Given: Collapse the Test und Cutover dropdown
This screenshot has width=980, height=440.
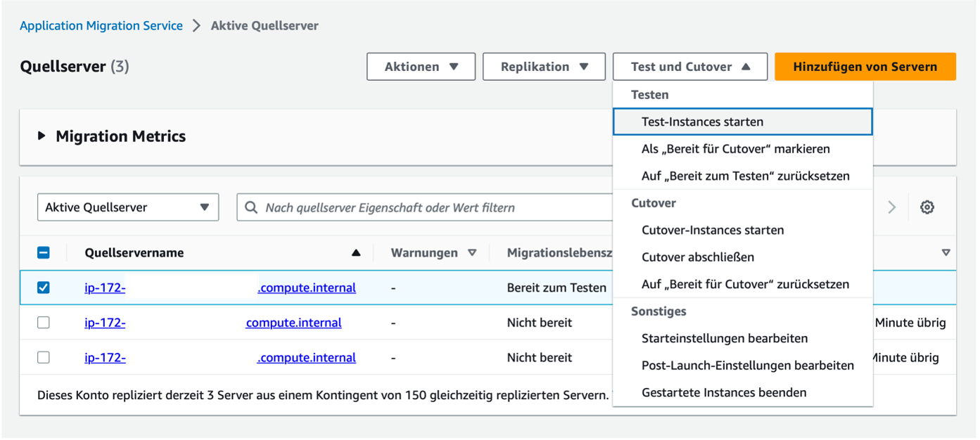Looking at the screenshot, I should click(x=689, y=66).
